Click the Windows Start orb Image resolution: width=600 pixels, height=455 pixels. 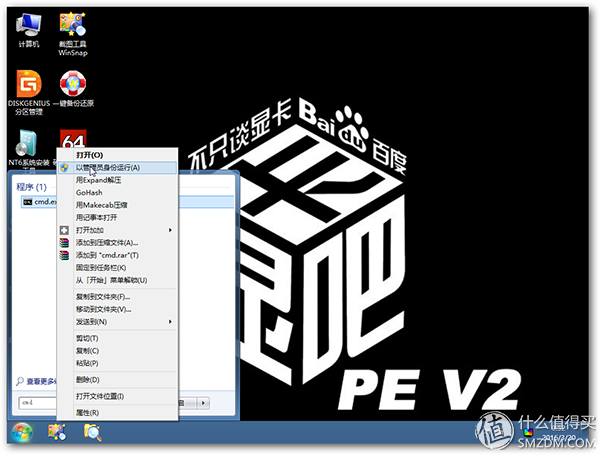[22, 432]
